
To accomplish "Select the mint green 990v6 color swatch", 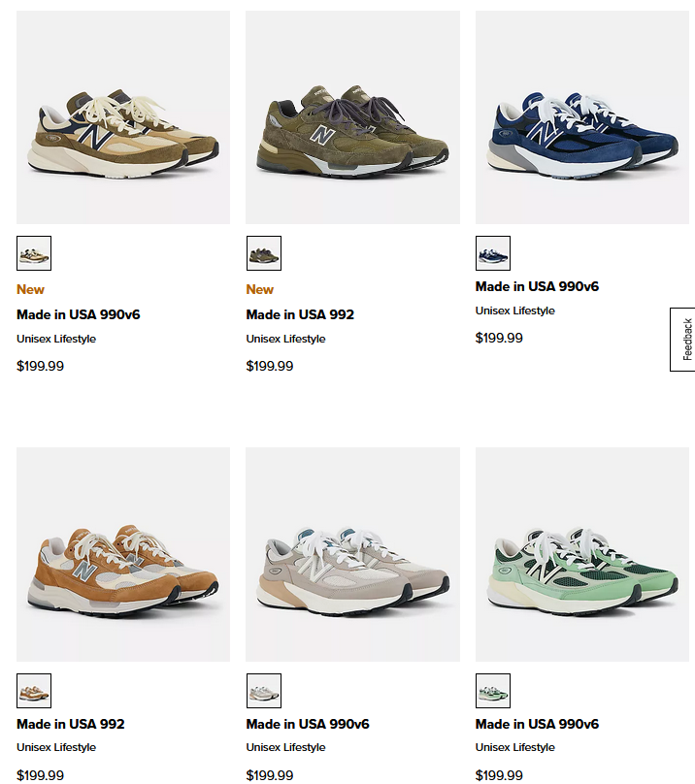I will [493, 691].
